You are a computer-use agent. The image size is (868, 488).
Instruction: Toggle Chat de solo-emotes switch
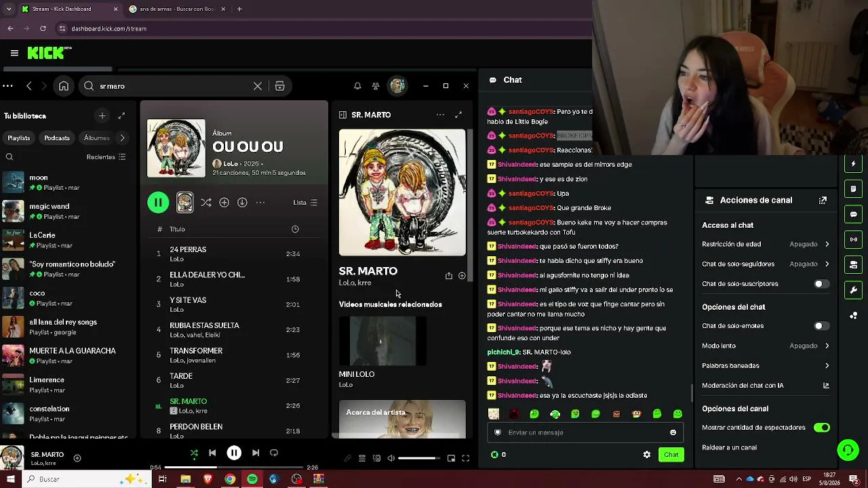pyautogui.click(x=821, y=326)
